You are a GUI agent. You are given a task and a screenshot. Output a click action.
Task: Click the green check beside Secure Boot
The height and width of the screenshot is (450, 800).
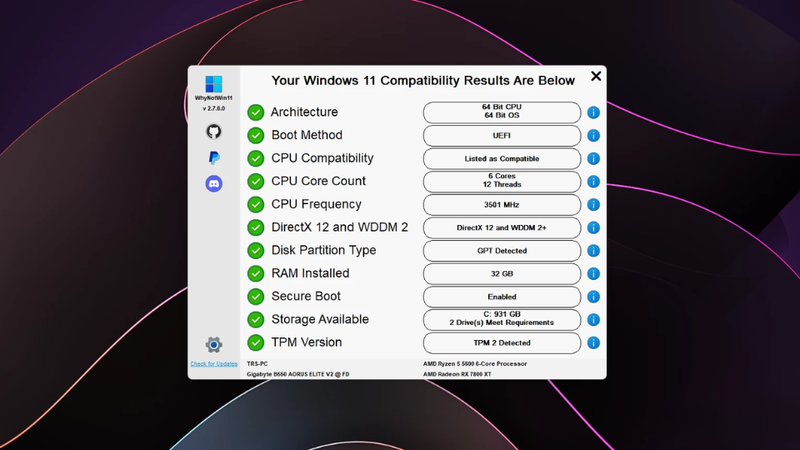256,296
